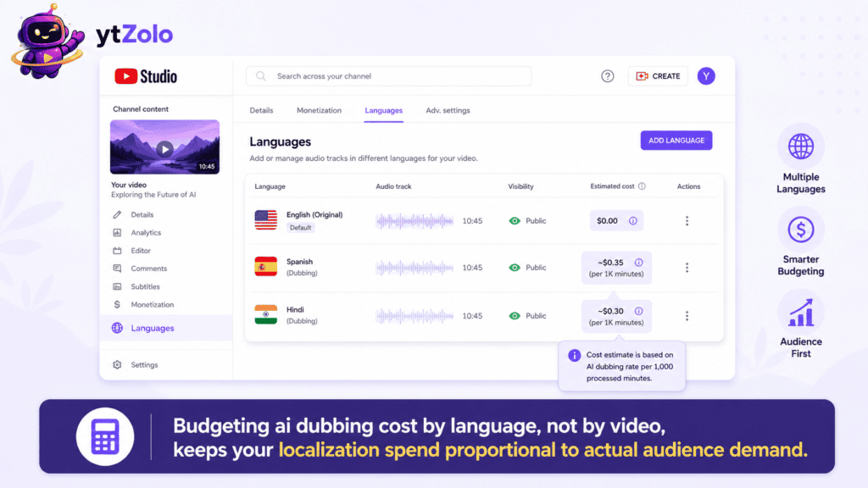
Task: Click the Visibility column header
Action: click(x=521, y=186)
